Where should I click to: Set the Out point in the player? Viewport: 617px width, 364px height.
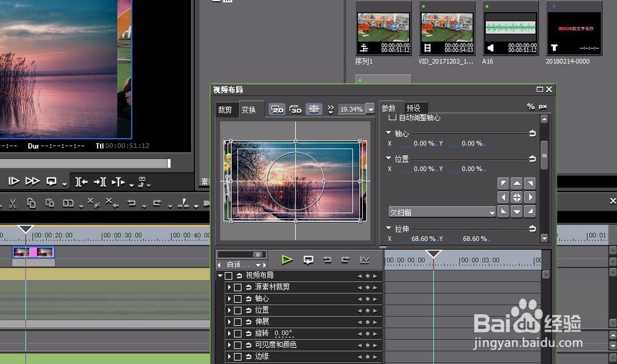[100, 182]
